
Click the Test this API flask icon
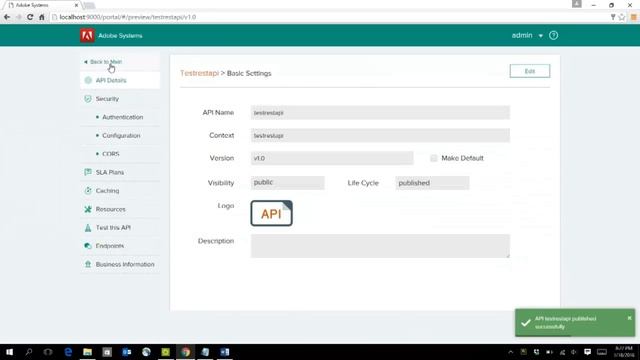[x=88, y=227]
